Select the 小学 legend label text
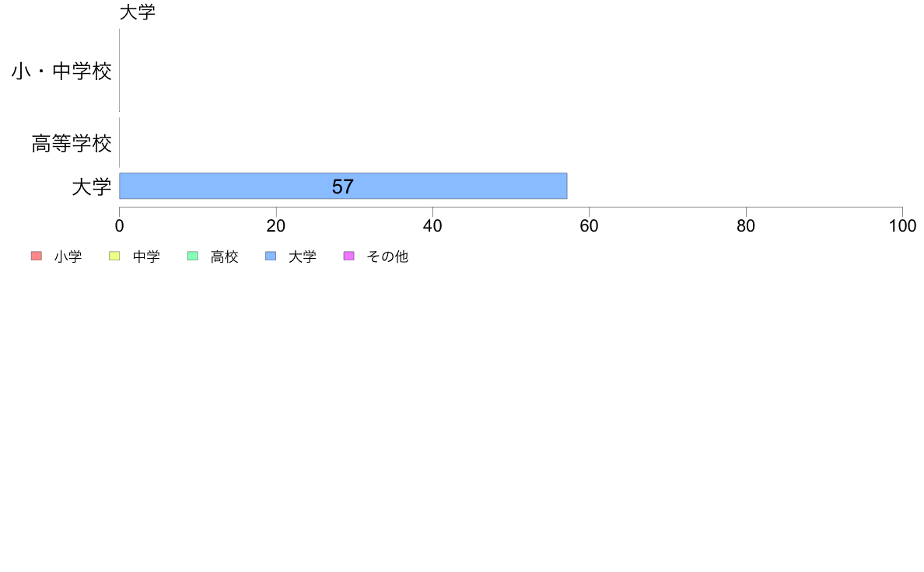 (x=68, y=256)
